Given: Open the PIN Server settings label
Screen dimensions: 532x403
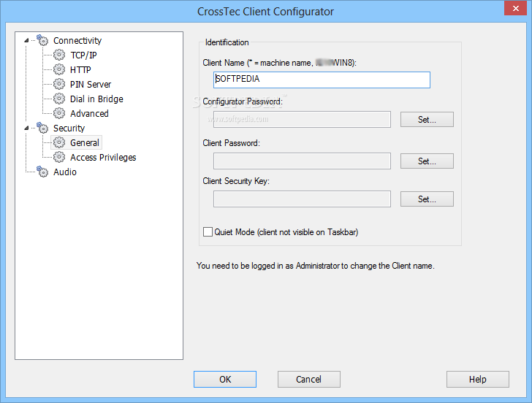Looking at the screenshot, I should point(91,85).
